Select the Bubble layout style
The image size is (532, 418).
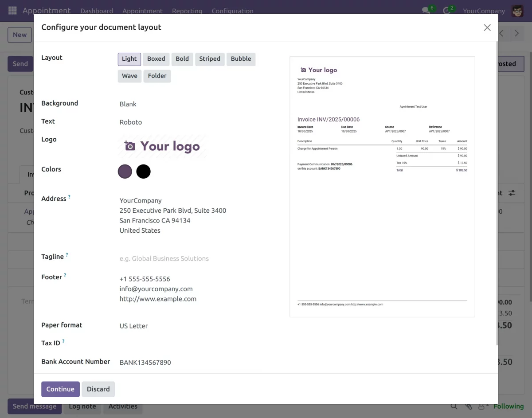coord(241,59)
